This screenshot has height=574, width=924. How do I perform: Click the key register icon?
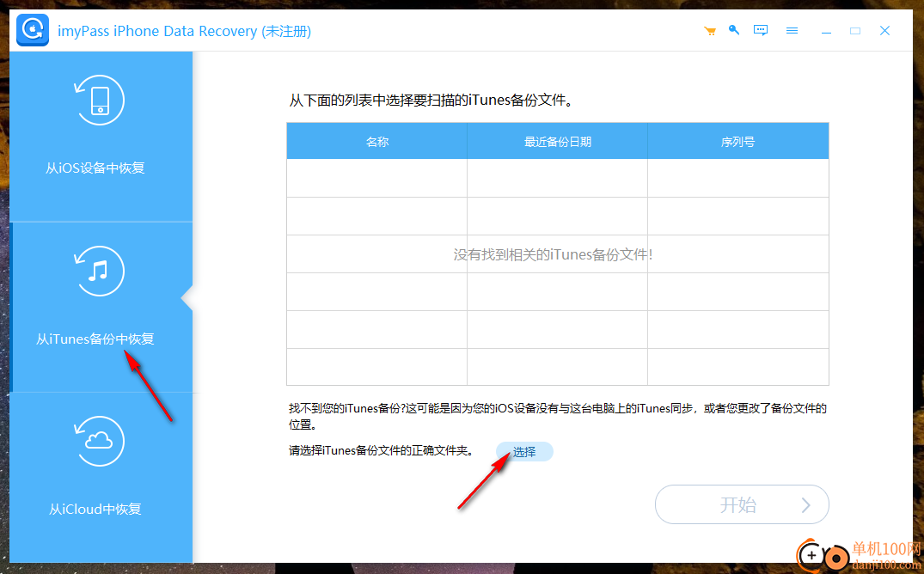point(734,30)
